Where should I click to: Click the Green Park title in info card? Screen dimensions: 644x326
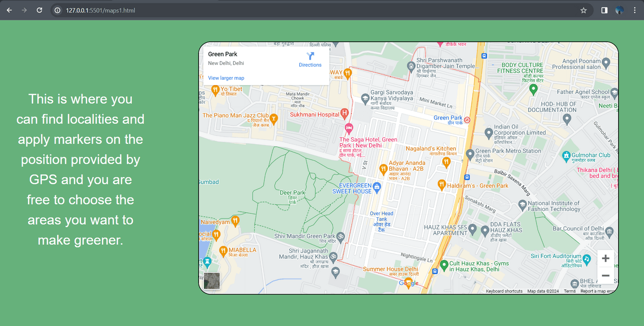point(223,54)
